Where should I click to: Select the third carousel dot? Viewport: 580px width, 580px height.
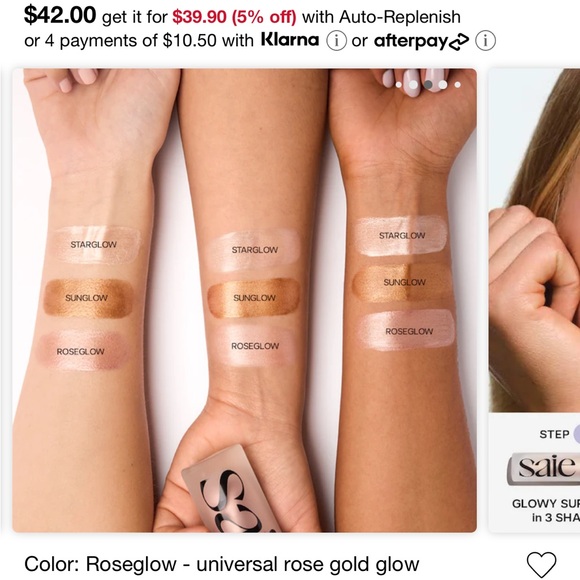coord(428,85)
